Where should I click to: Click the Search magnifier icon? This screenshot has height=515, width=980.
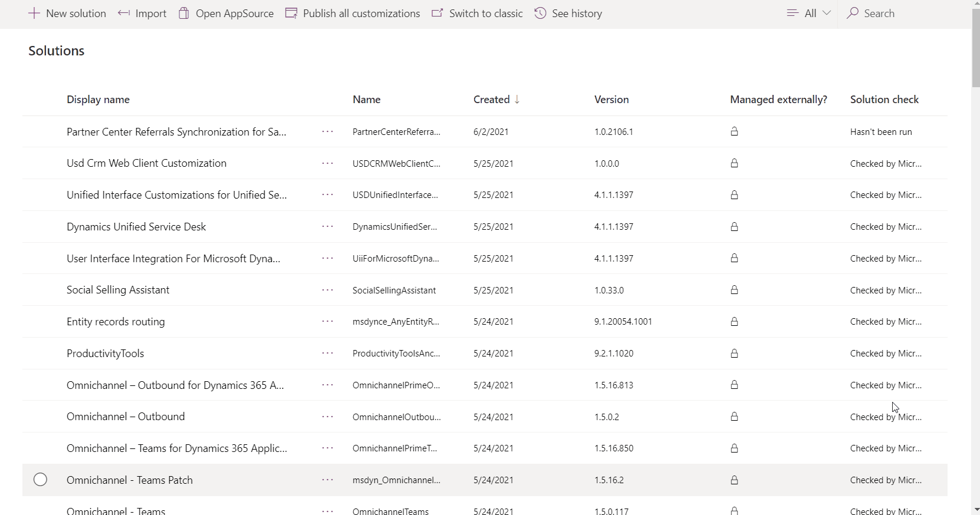click(853, 14)
